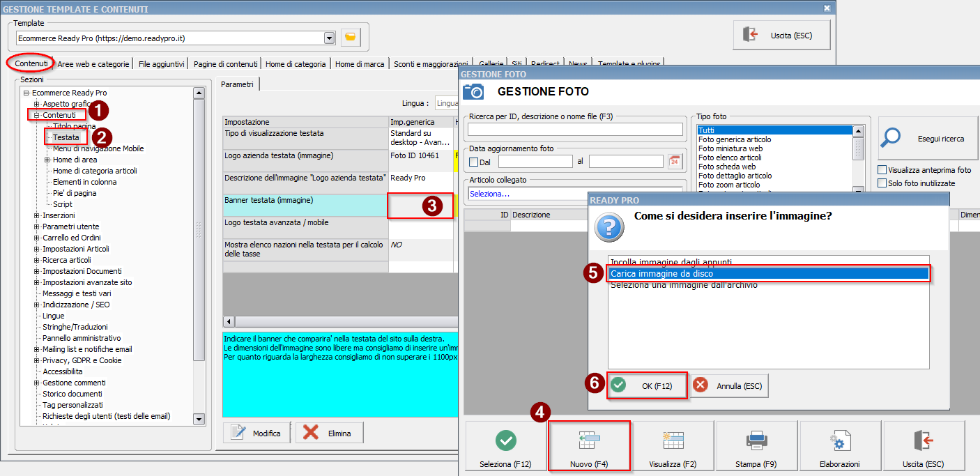Click the yellow database icon beside Template dropdown
980x476 pixels.
(x=351, y=38)
